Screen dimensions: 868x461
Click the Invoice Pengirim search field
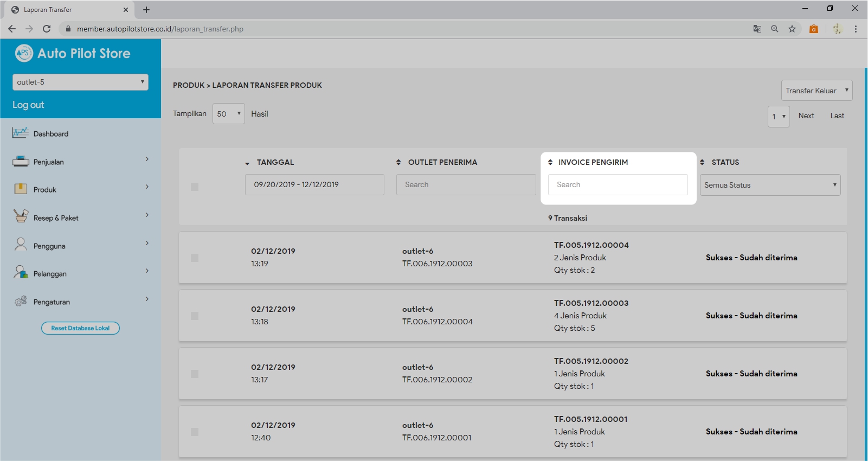click(x=618, y=184)
